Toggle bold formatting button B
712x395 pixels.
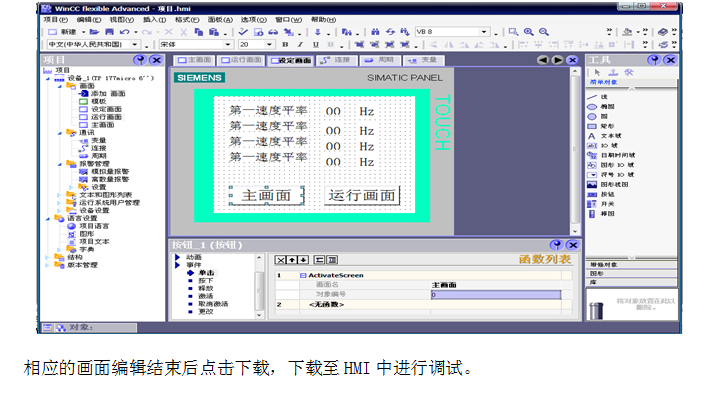[x=285, y=44]
